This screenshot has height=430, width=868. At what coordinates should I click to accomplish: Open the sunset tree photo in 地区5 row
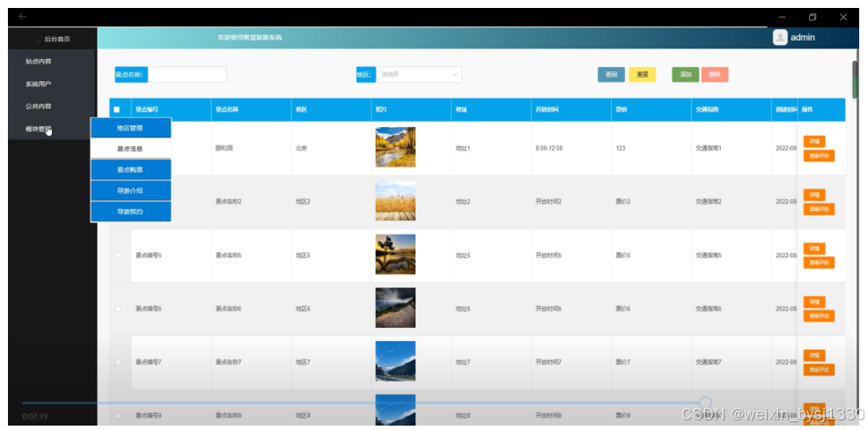pyautogui.click(x=395, y=254)
